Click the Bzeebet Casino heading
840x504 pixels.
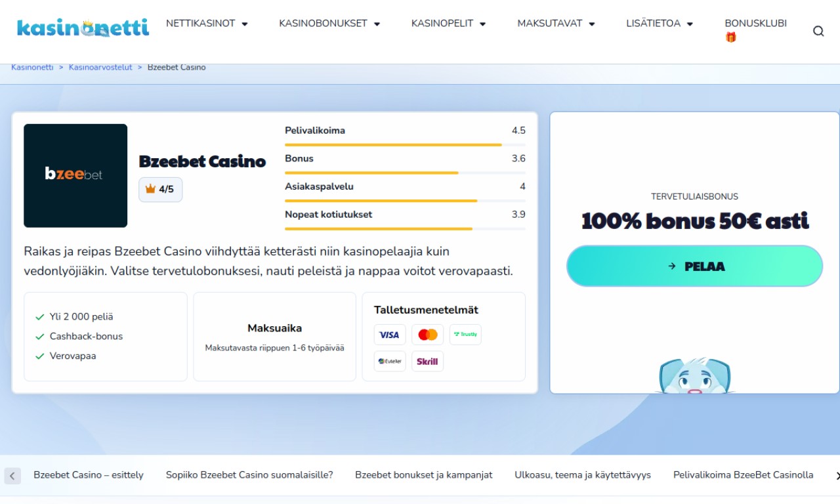coord(202,161)
